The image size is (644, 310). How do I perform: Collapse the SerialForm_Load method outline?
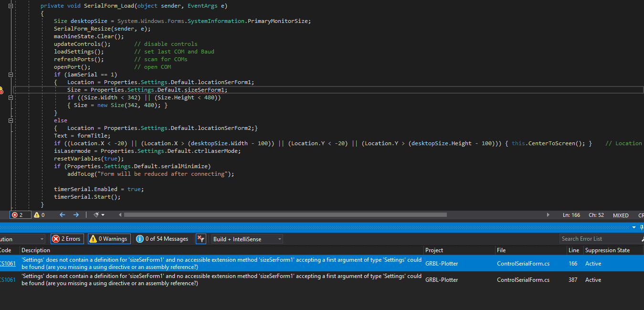11,6
